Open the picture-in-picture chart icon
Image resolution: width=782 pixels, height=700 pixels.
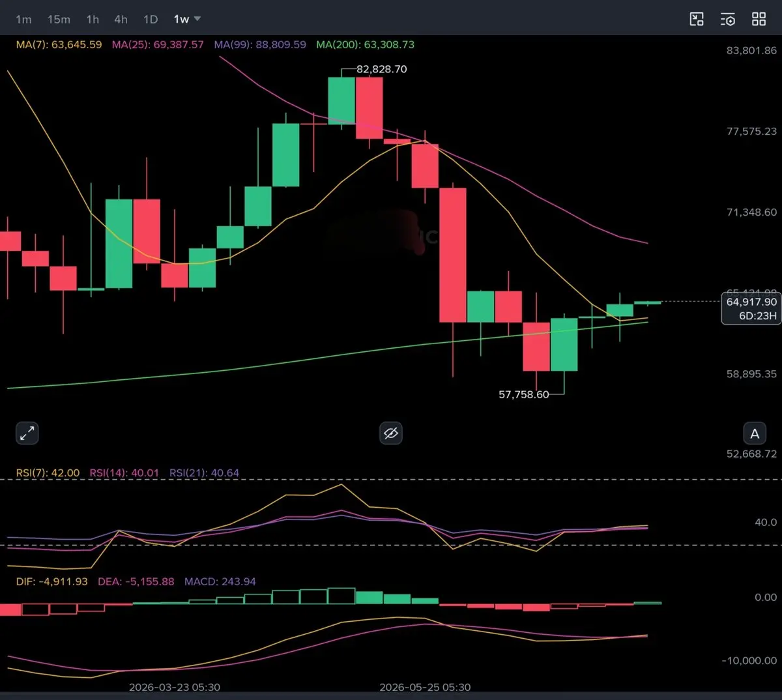[x=697, y=20]
